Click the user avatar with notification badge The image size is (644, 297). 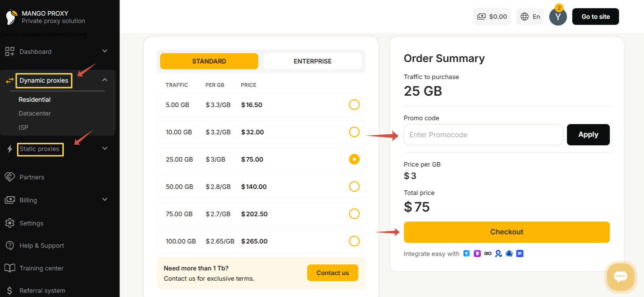558,17
